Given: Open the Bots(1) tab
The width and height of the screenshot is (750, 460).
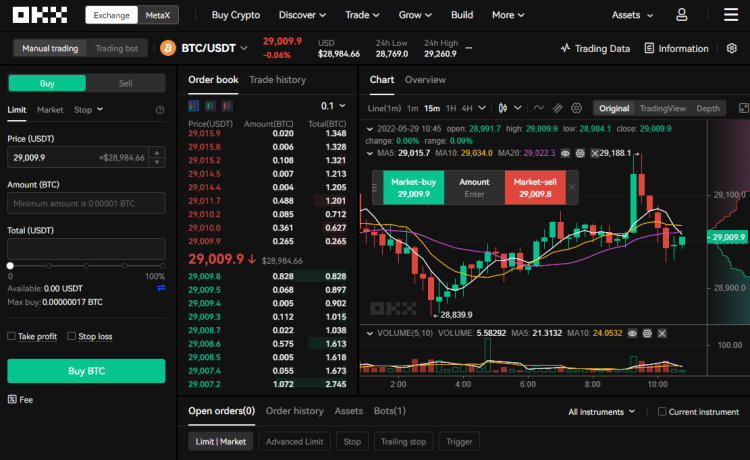Looking at the screenshot, I should (x=390, y=411).
